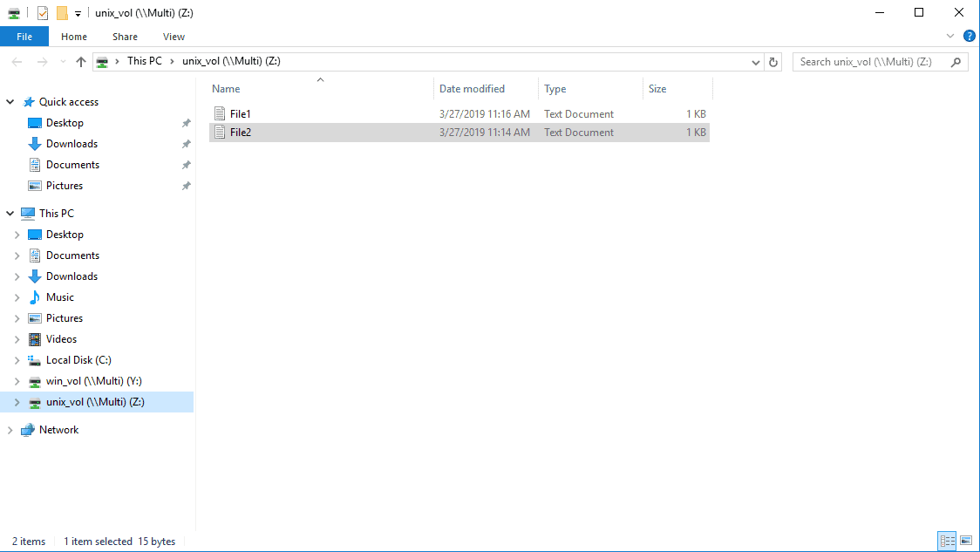The height and width of the screenshot is (552, 980).
Task: Open the Share ribbon tab
Action: click(125, 37)
